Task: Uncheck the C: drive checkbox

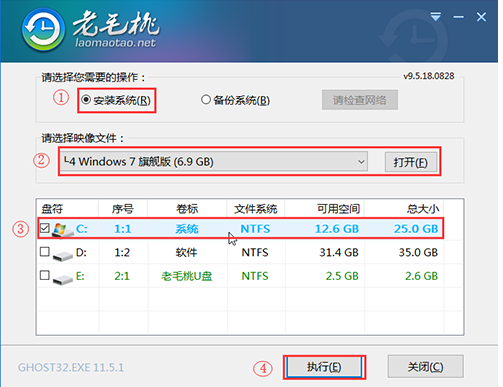Action: 45,228
